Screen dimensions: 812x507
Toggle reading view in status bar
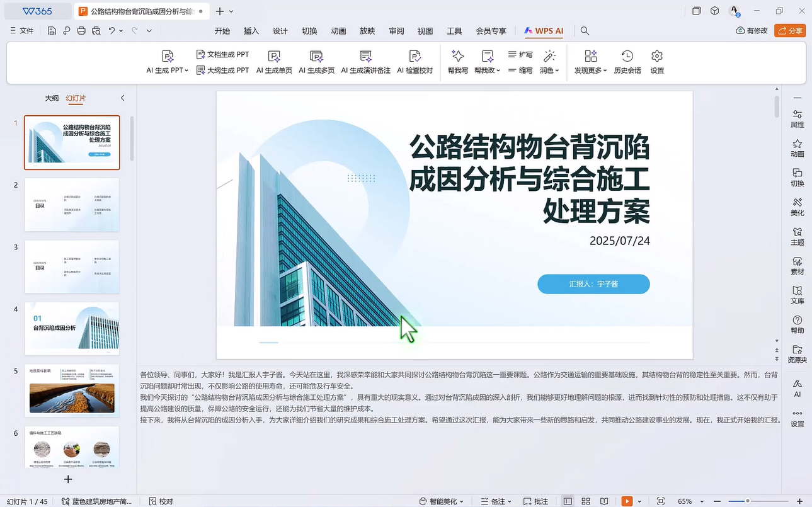604,501
